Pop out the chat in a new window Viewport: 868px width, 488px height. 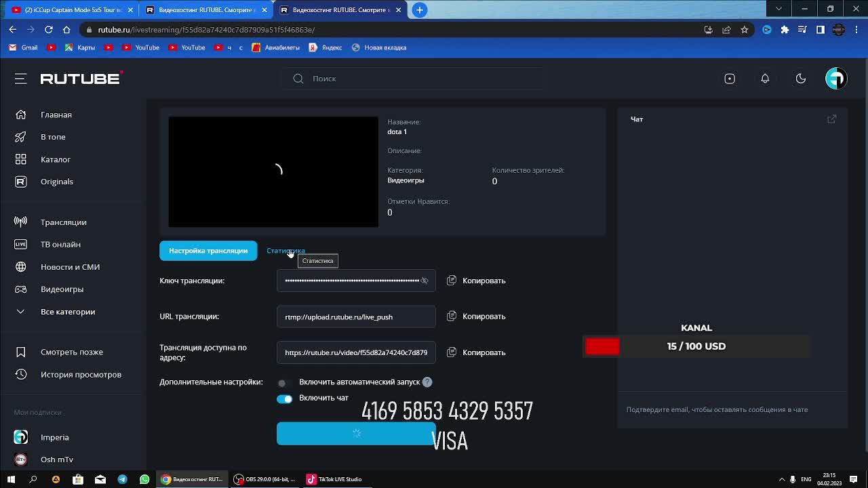click(832, 119)
